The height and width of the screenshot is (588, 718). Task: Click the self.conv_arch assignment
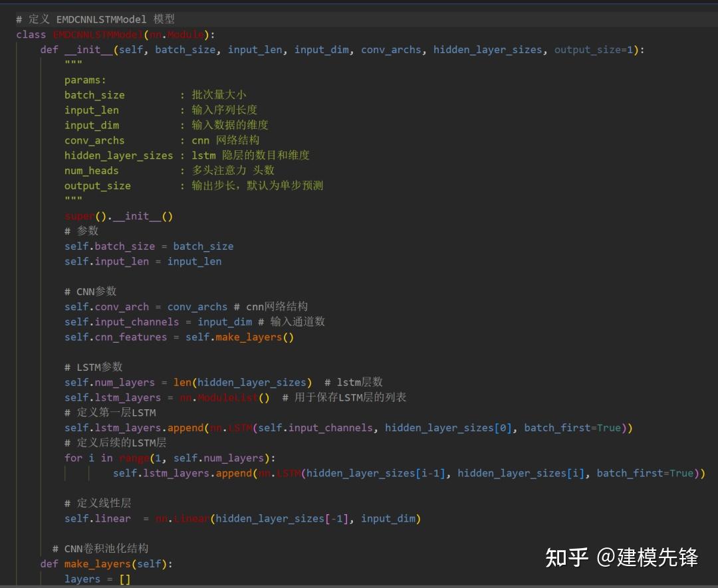[146, 306]
